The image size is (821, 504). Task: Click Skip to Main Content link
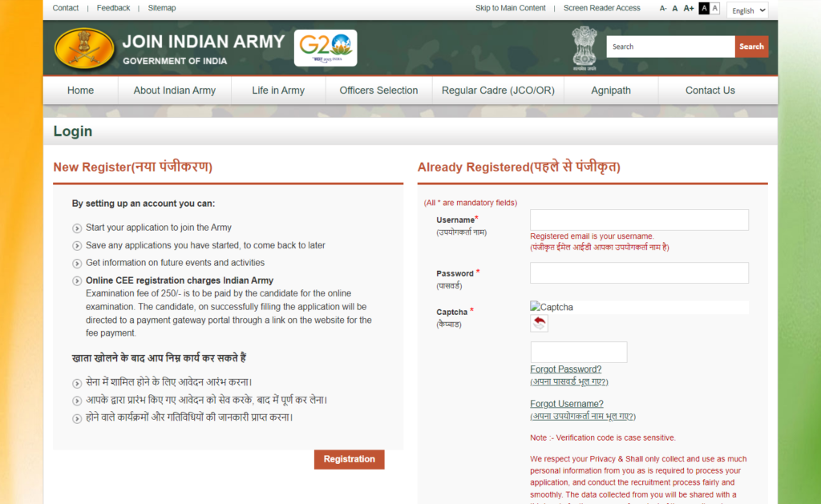click(x=511, y=8)
